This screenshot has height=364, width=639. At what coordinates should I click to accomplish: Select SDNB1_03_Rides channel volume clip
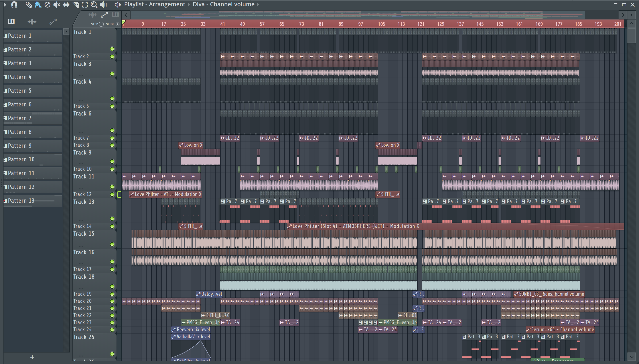pos(549,294)
